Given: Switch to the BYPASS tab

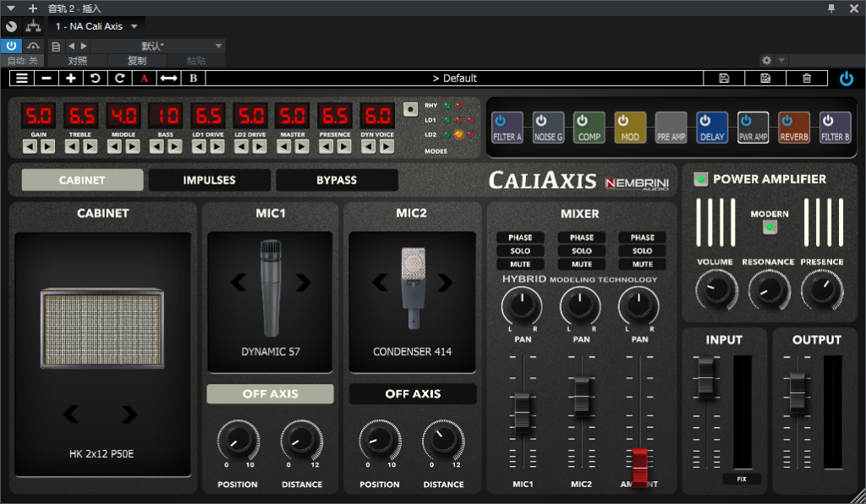Looking at the screenshot, I should [337, 180].
